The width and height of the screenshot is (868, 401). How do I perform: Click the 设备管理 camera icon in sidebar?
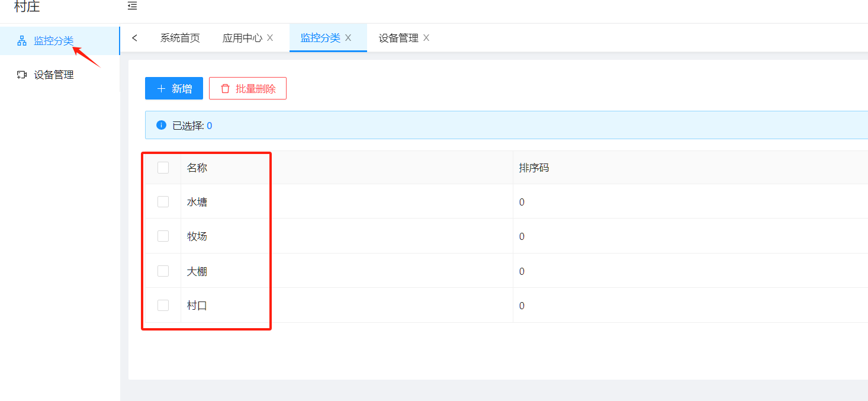(22, 75)
